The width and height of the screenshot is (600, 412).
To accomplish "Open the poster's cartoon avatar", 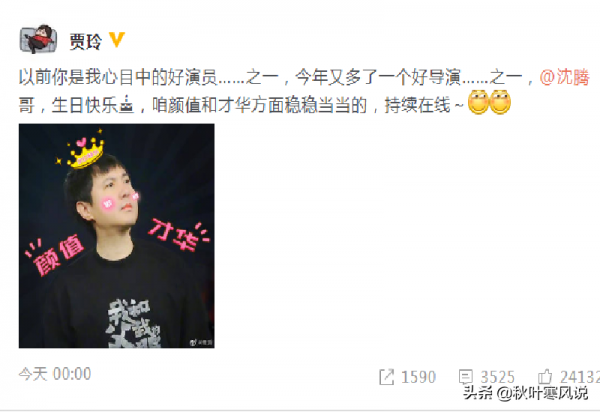I will pos(38,40).
